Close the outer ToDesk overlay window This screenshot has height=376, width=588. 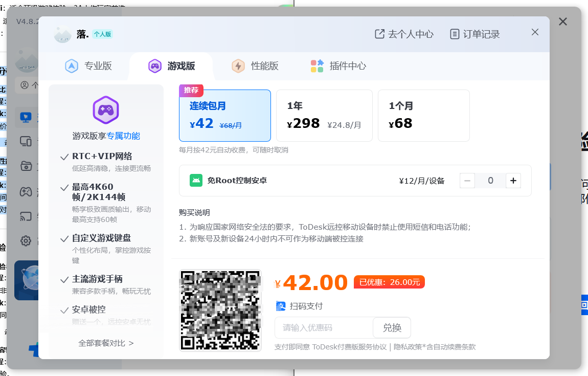pos(563,21)
